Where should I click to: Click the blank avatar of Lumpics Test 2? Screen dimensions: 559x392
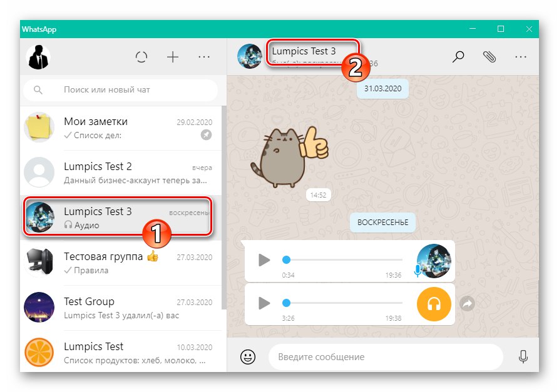39,173
